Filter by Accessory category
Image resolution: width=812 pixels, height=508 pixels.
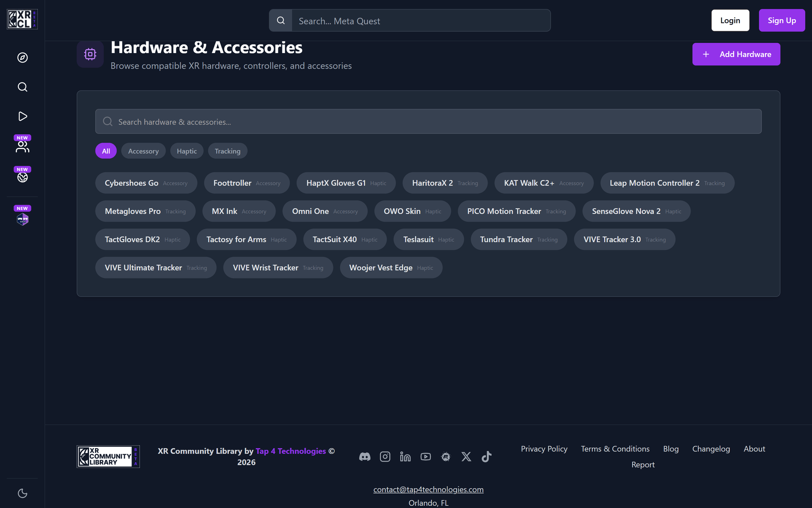point(143,151)
